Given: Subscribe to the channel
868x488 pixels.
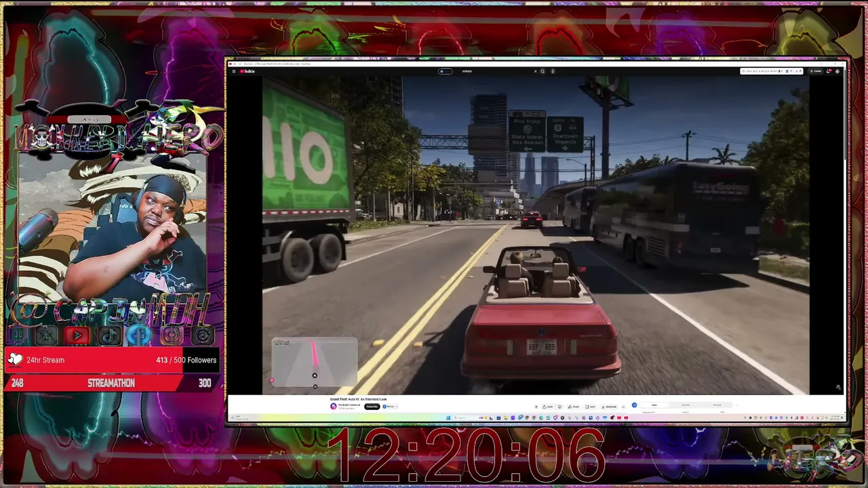Looking at the screenshot, I should [x=372, y=407].
